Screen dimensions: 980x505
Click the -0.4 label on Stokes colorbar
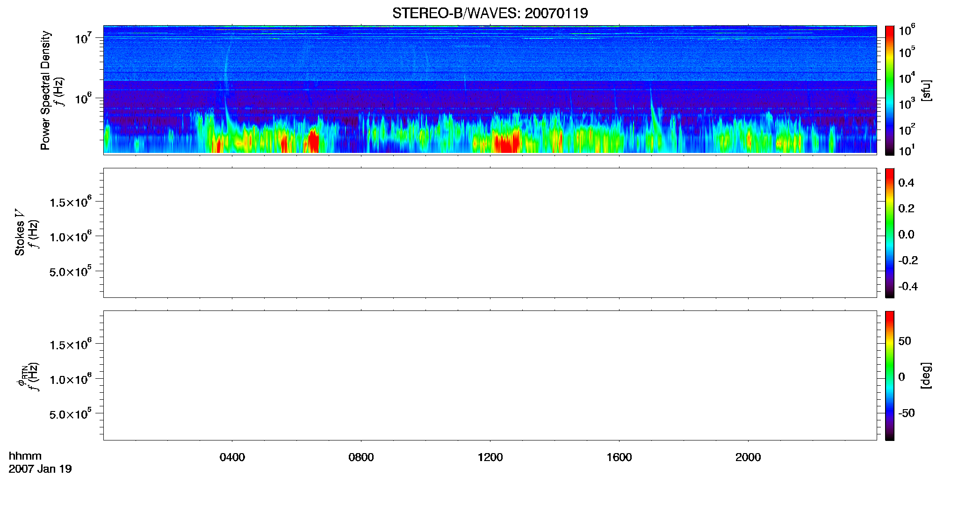tap(908, 287)
